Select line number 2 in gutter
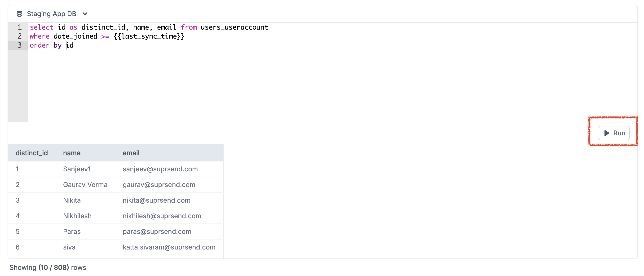The width and height of the screenshot is (644, 276). [19, 36]
